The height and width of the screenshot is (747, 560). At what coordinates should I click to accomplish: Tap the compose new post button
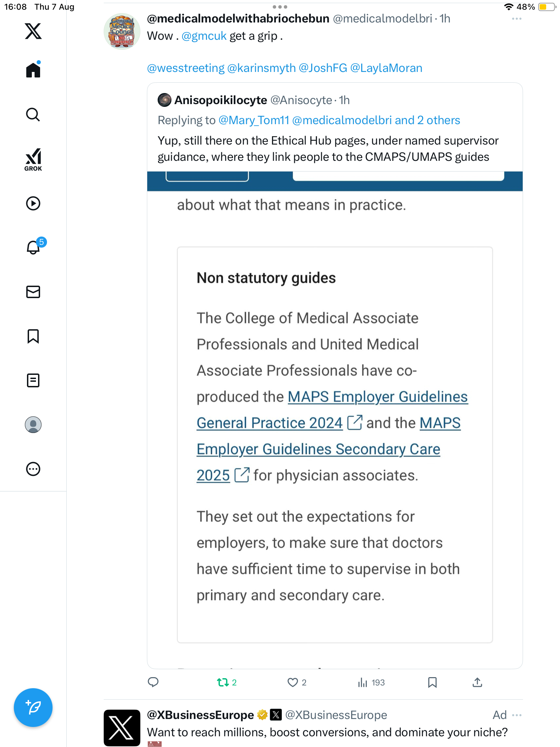pyautogui.click(x=33, y=708)
